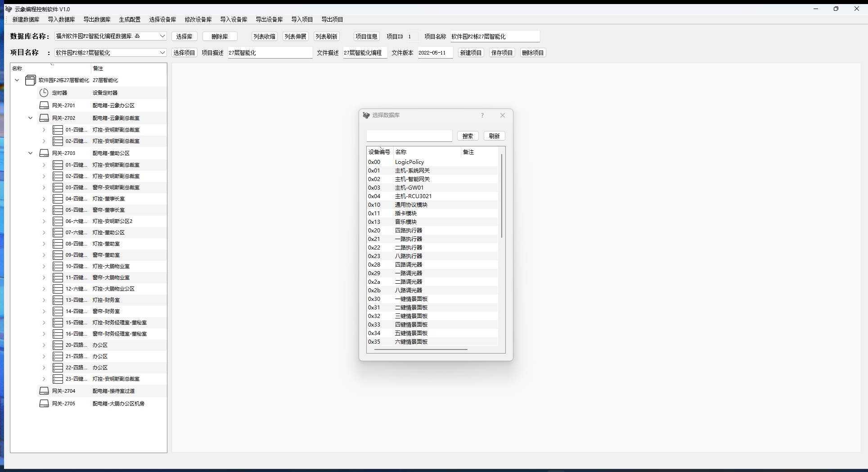Select the 0x23 八路执行器 row
Screen dimensions: 868x472
tap(432, 256)
